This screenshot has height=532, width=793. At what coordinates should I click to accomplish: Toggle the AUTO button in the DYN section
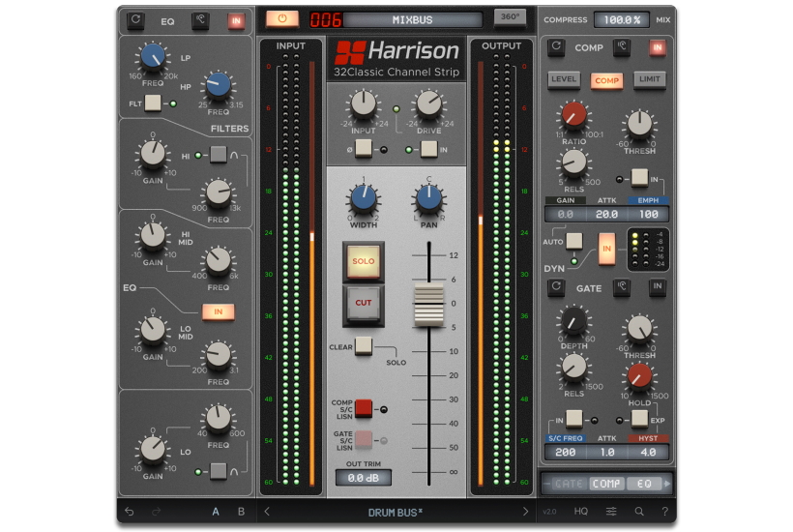(x=574, y=241)
